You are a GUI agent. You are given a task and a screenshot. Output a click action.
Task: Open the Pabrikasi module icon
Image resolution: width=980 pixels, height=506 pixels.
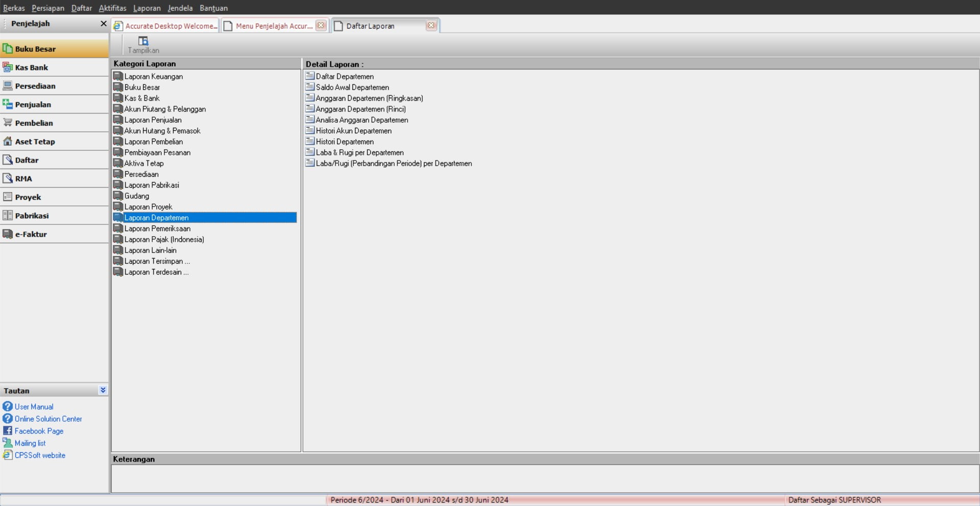click(x=8, y=216)
